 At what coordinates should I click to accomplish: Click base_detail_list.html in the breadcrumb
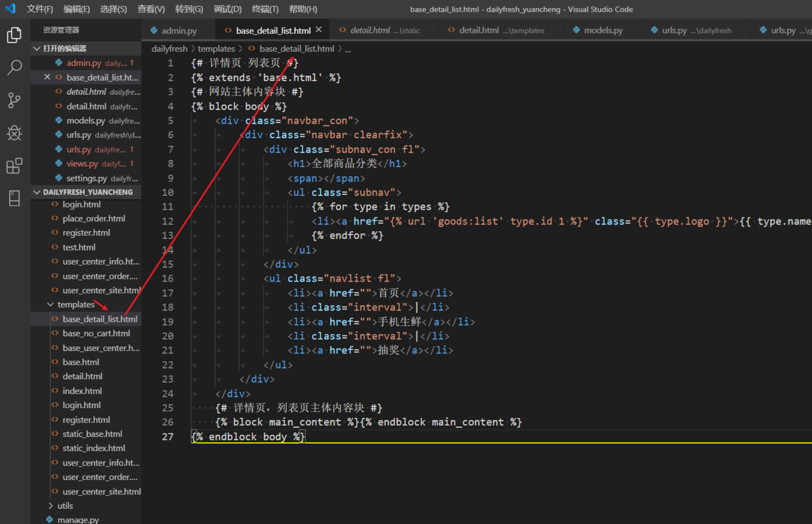297,48
